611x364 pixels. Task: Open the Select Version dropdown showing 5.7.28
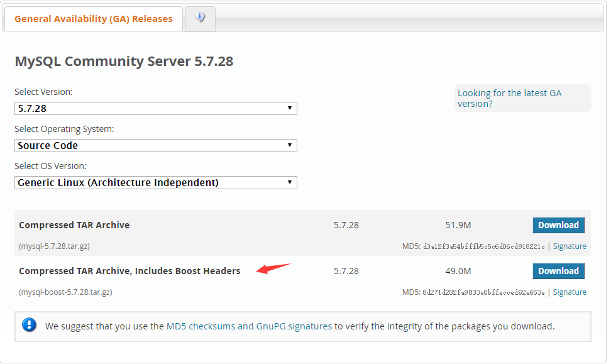[x=155, y=108]
